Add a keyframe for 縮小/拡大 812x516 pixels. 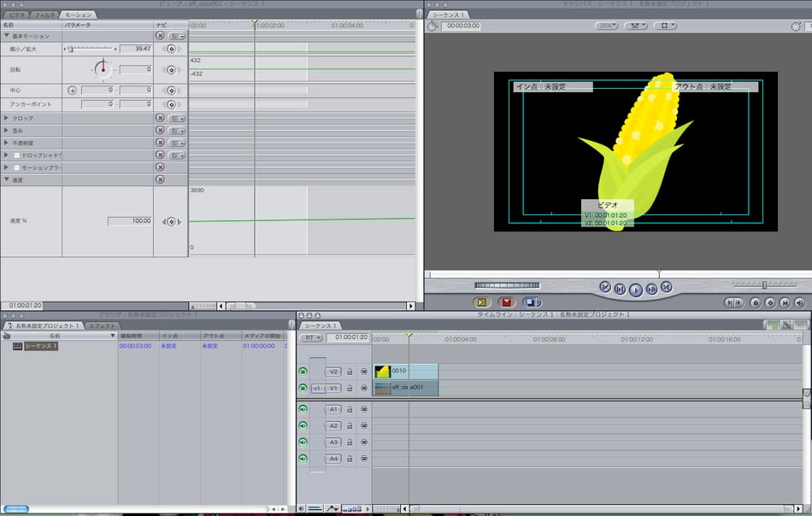click(171, 50)
